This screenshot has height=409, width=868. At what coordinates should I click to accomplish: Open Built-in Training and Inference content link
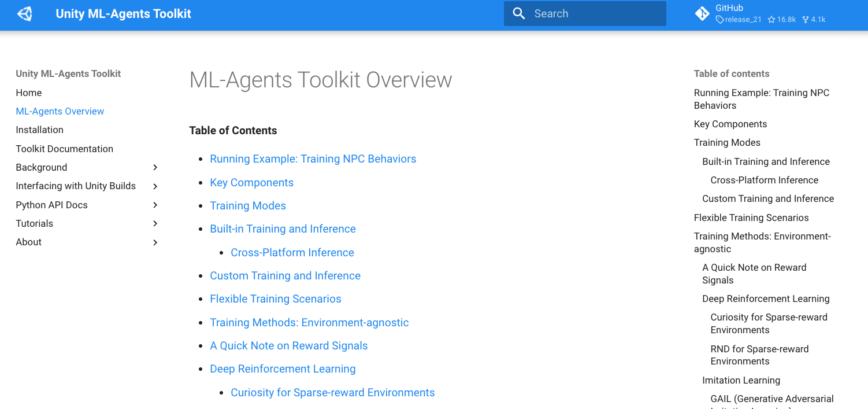pos(283,229)
